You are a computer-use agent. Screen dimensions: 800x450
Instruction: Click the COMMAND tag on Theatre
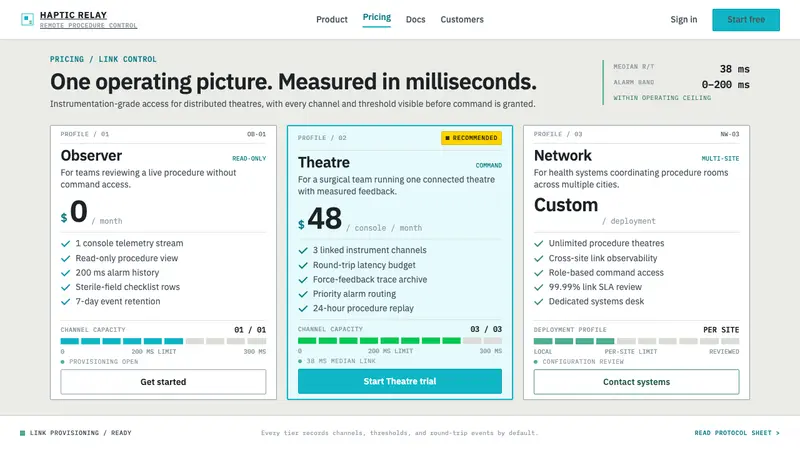click(x=489, y=165)
